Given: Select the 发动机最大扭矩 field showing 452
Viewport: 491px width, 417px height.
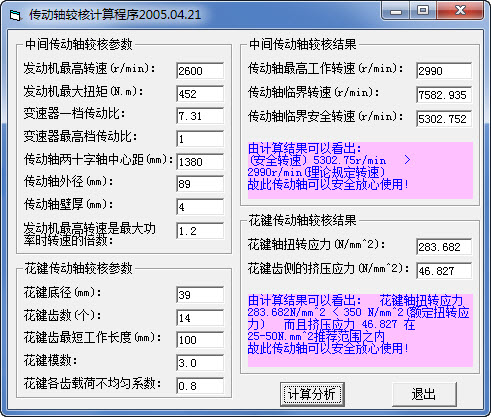Looking at the screenshot, I should click(x=200, y=94).
